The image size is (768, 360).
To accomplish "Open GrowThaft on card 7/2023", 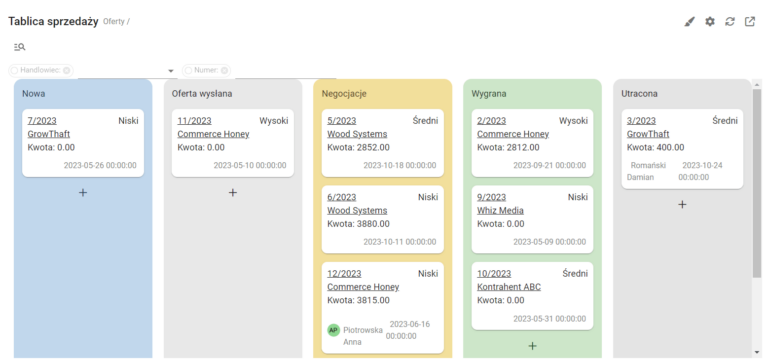I will coord(49,134).
